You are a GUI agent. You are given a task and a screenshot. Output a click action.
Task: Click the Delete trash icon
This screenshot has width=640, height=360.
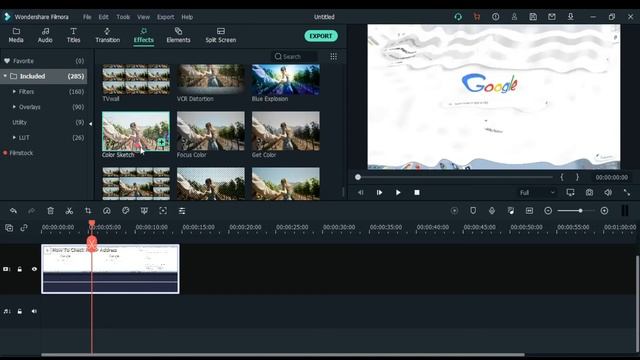coord(50,211)
